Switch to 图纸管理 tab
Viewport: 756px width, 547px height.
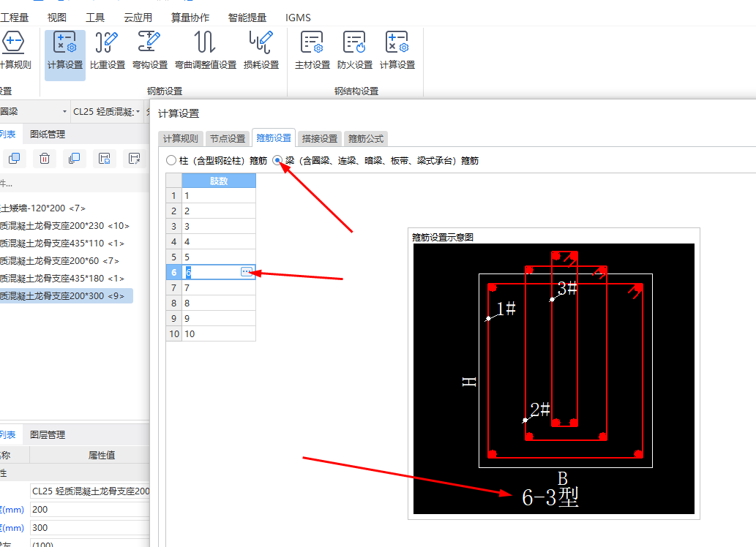point(48,135)
